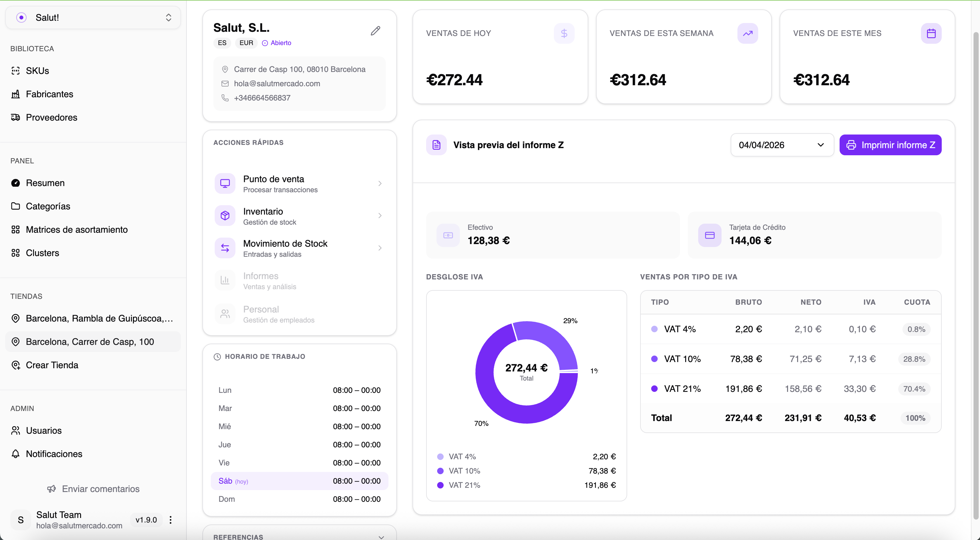Screen dimensions: 980x540
Task: Open the Resumen panel icon
Action: (15, 183)
